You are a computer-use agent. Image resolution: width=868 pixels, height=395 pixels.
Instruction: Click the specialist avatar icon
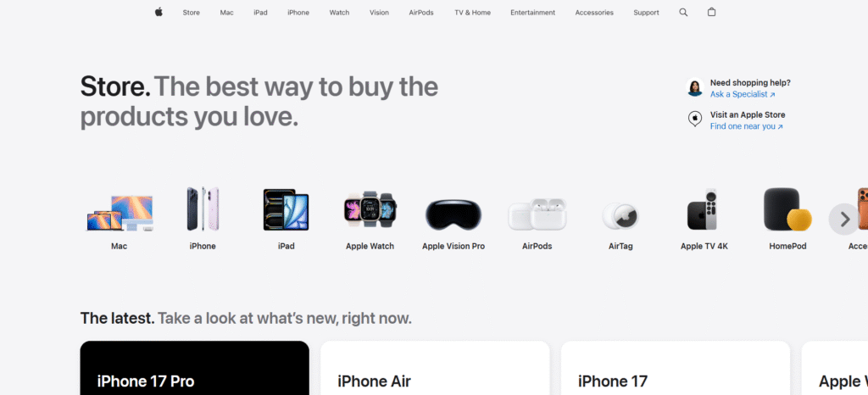click(695, 87)
